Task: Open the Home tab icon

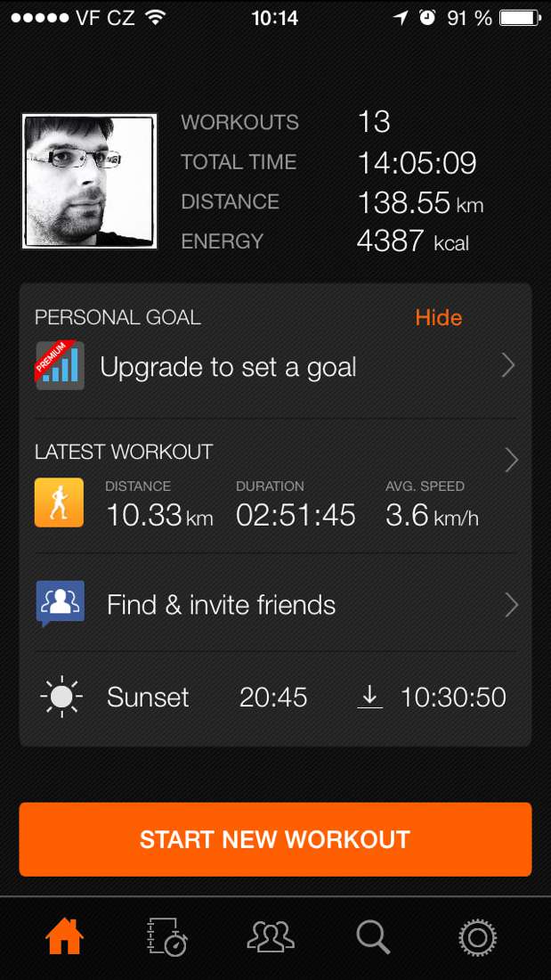Action: click(x=65, y=936)
